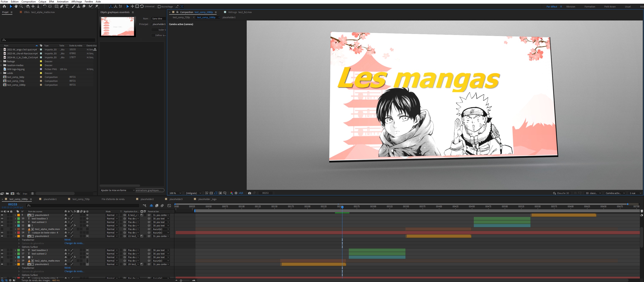This screenshot has width=644, height=282.
Task: Take a snapshot with camera icon
Action: tap(249, 193)
